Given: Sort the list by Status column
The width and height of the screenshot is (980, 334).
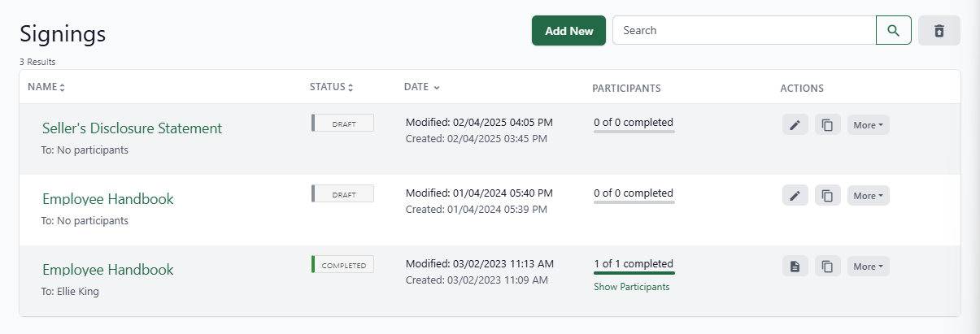Looking at the screenshot, I should (x=331, y=87).
